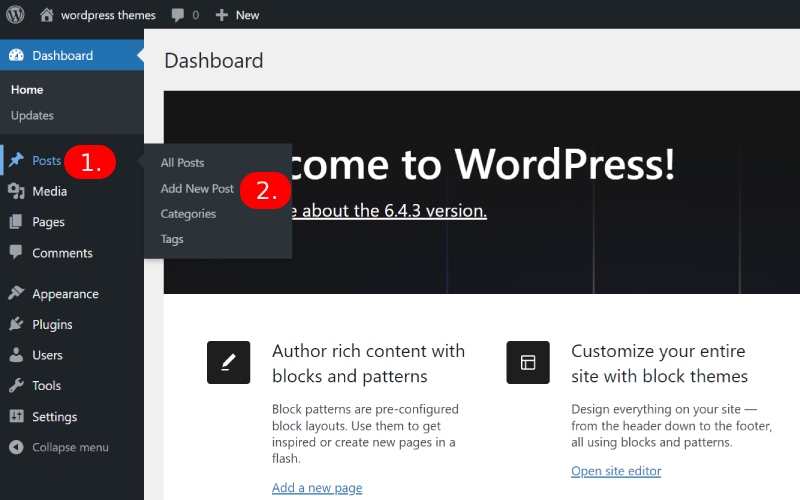Click the Users person icon

point(16,355)
